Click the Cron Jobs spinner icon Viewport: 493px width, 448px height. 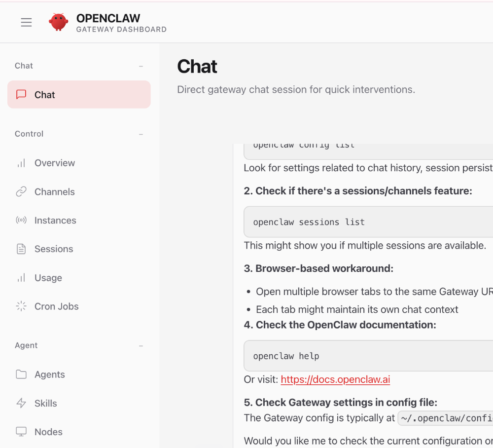click(x=21, y=306)
